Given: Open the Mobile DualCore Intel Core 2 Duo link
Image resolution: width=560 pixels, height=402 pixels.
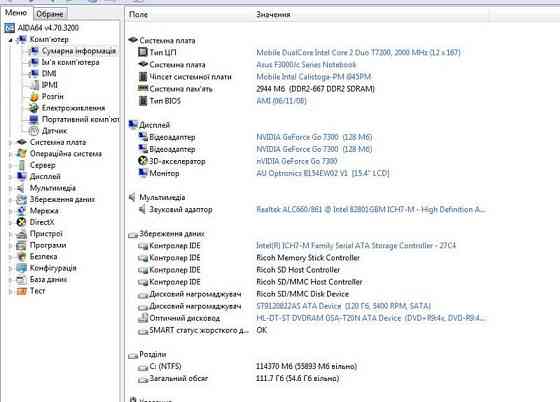Looking at the screenshot, I should click(x=358, y=52).
